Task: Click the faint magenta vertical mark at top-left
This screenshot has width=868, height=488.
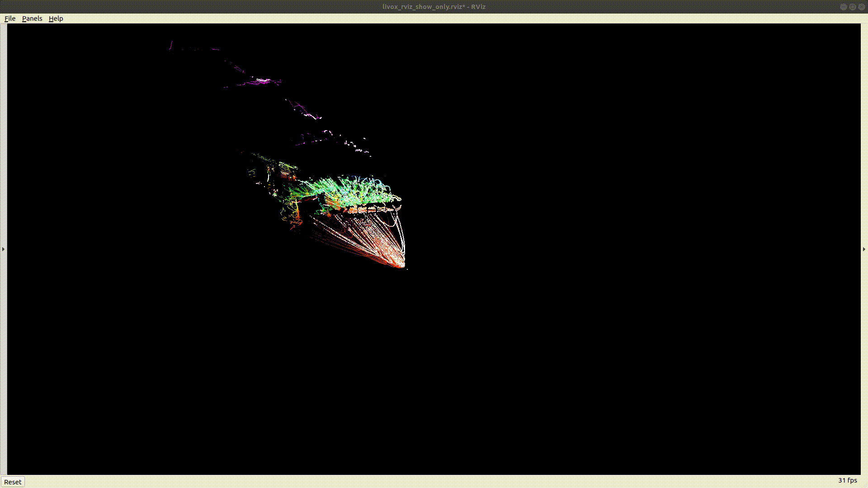Action: (171, 45)
